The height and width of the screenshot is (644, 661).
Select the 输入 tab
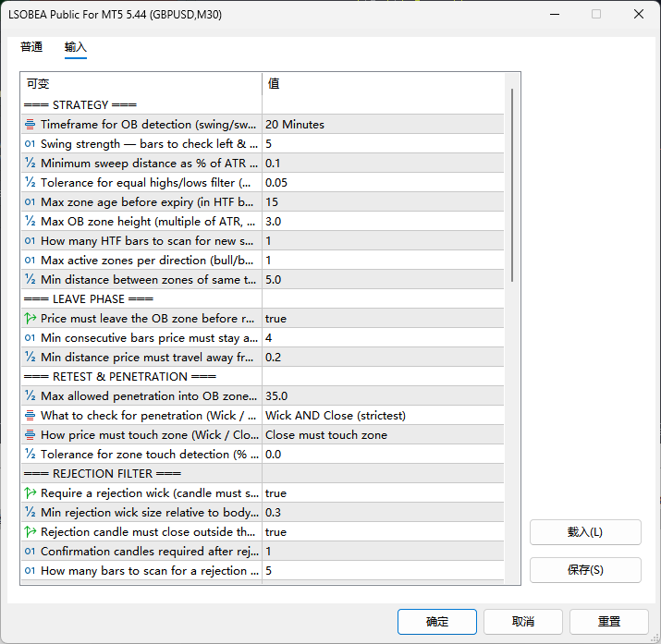[x=76, y=47]
